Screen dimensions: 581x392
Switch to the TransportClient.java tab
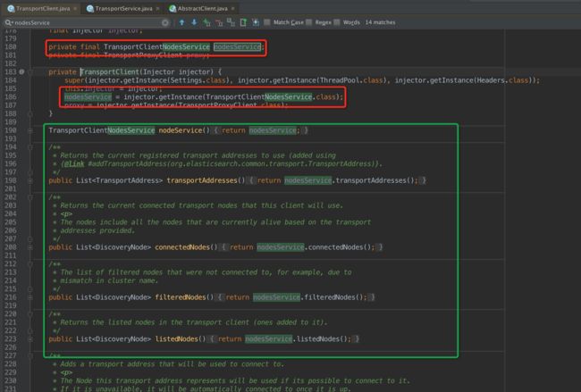pos(39,8)
